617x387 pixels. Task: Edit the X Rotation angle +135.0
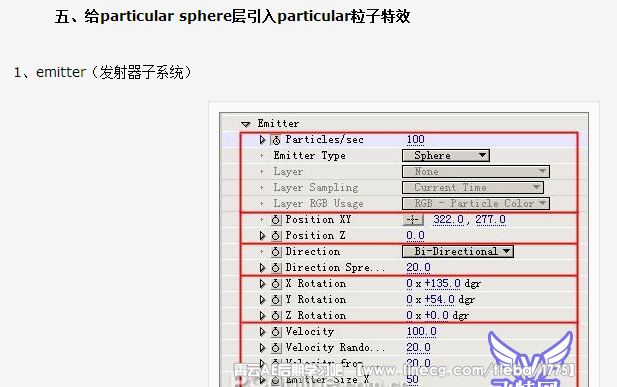coord(443,283)
